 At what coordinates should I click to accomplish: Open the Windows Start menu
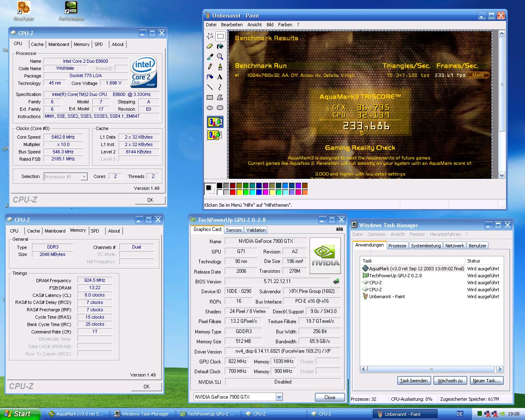coord(21,414)
